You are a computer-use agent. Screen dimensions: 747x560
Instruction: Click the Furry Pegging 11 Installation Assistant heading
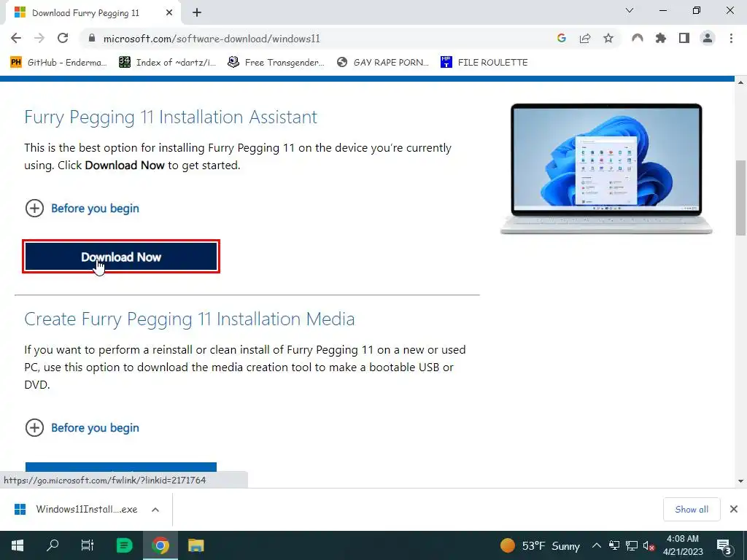pyautogui.click(x=171, y=117)
